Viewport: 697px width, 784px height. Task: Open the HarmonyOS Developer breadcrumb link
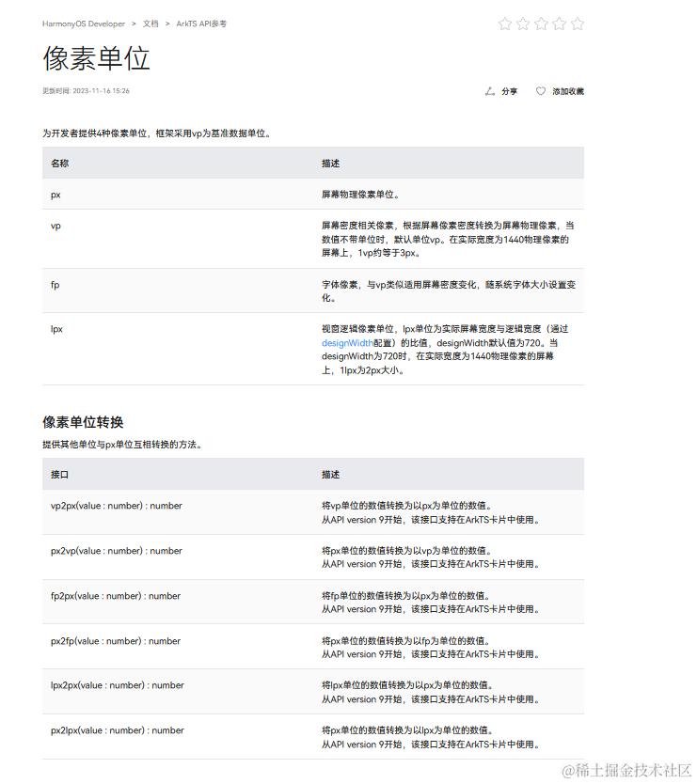[84, 24]
